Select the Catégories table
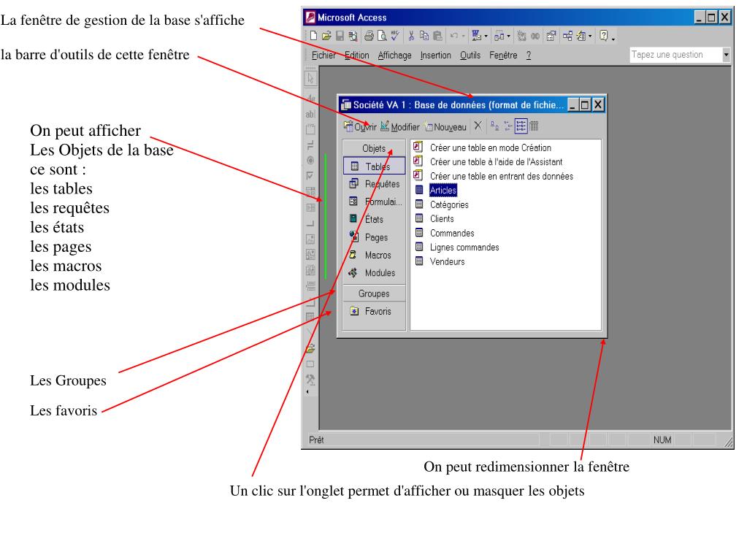This screenshot has height=560, width=747. click(x=442, y=204)
